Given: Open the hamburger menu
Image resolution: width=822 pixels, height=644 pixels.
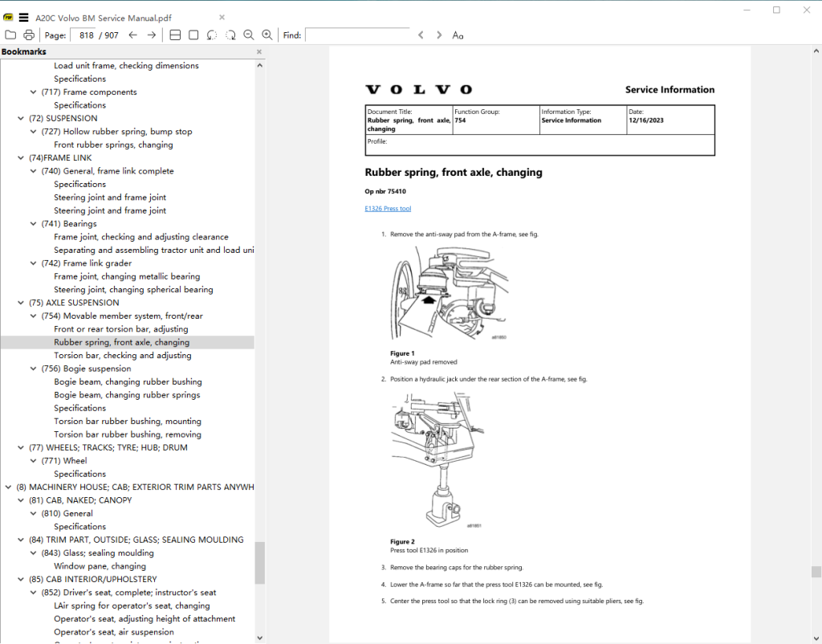Looking at the screenshot, I should [x=23, y=18].
